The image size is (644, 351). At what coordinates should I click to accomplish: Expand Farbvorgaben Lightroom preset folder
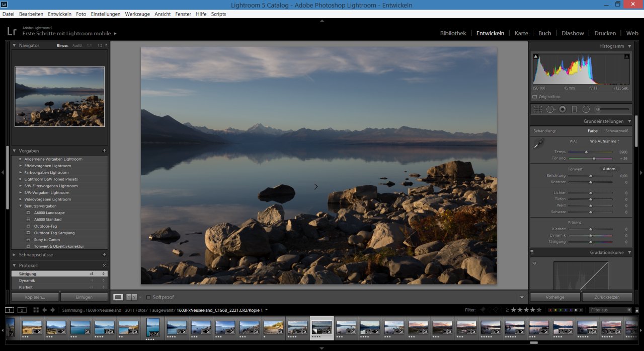click(21, 172)
